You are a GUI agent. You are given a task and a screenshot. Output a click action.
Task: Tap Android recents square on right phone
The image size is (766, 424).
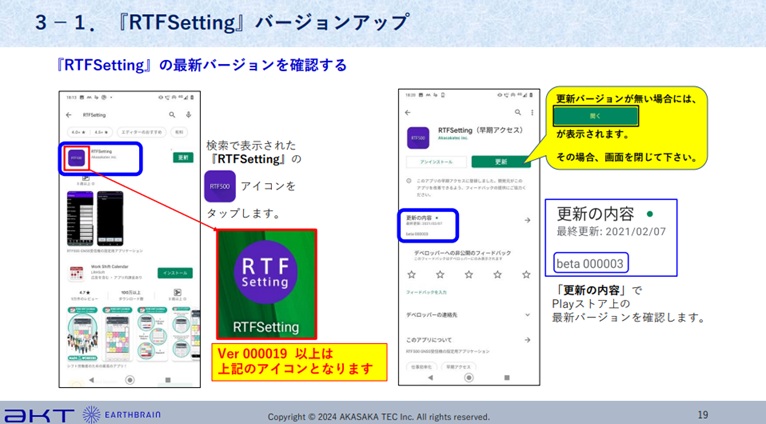pyautogui.click(x=507, y=378)
